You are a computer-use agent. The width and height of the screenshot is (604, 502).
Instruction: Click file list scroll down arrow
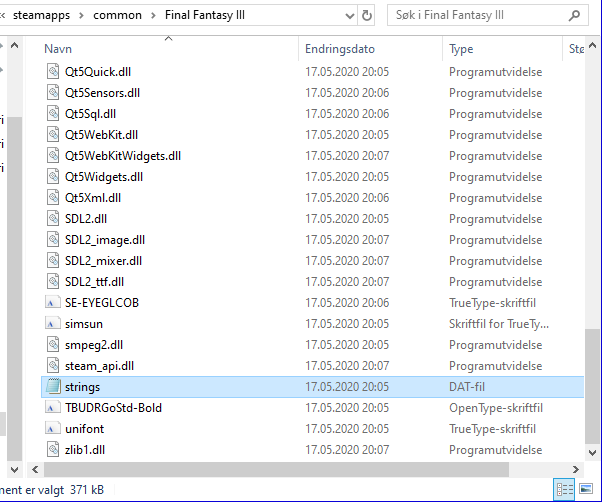click(x=592, y=453)
